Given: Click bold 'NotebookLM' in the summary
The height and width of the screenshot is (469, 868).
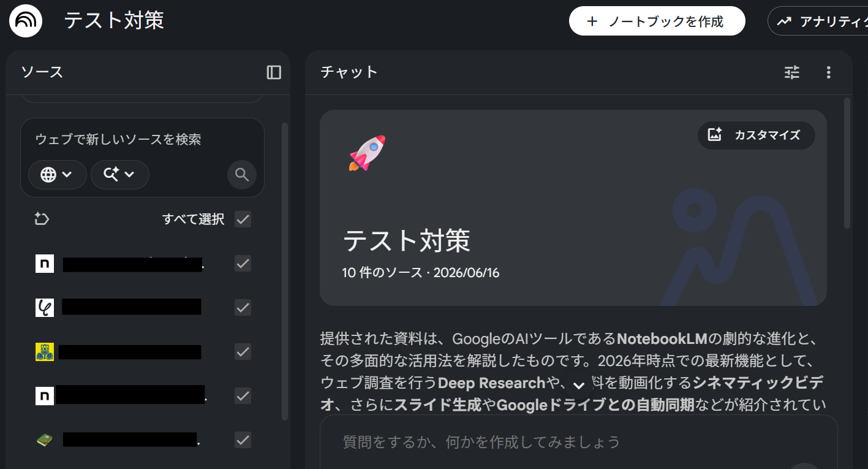Looking at the screenshot, I should pos(662,339).
